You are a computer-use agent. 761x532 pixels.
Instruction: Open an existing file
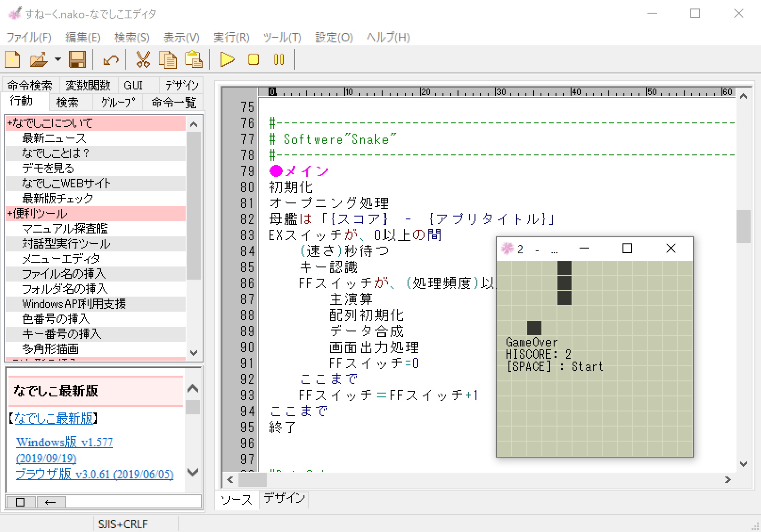(x=39, y=60)
